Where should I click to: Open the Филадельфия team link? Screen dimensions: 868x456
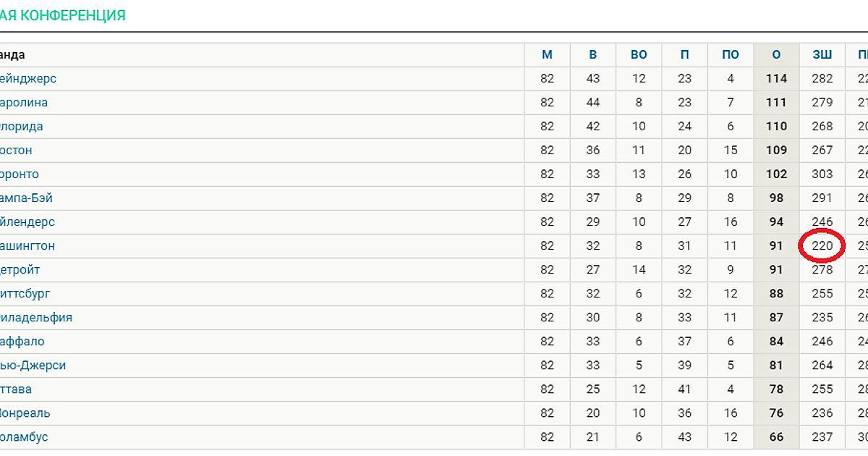[x=36, y=317]
